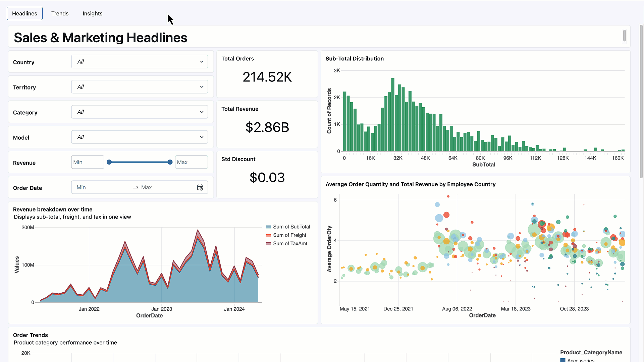
Task: Click the right Revenue slider handle
Action: coord(170,162)
